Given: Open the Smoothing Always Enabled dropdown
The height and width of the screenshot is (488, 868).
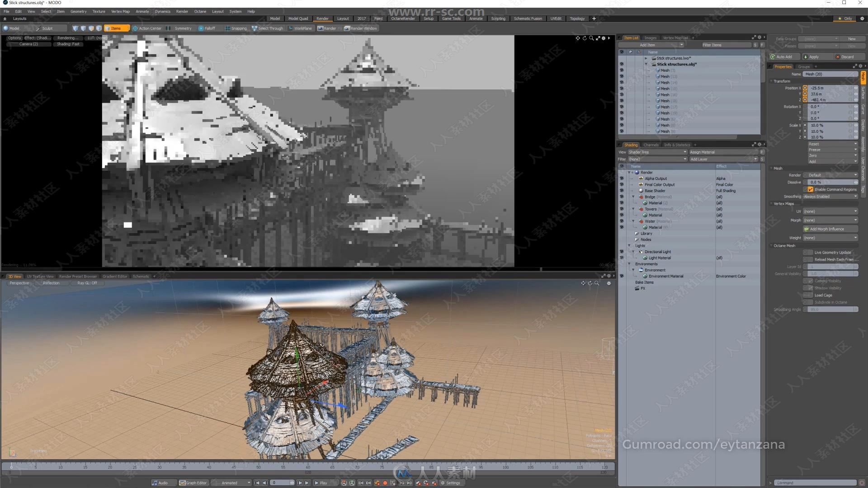Looking at the screenshot, I should [x=830, y=197].
